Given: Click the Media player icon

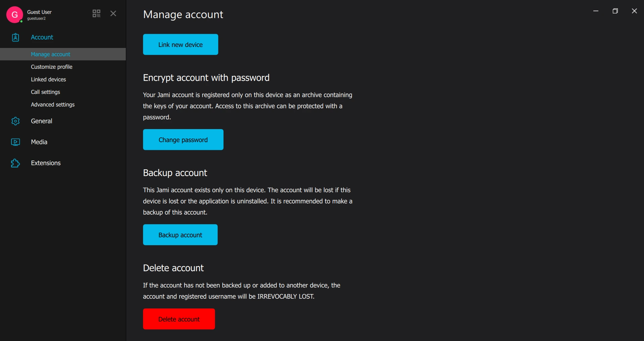Looking at the screenshot, I should click(15, 142).
